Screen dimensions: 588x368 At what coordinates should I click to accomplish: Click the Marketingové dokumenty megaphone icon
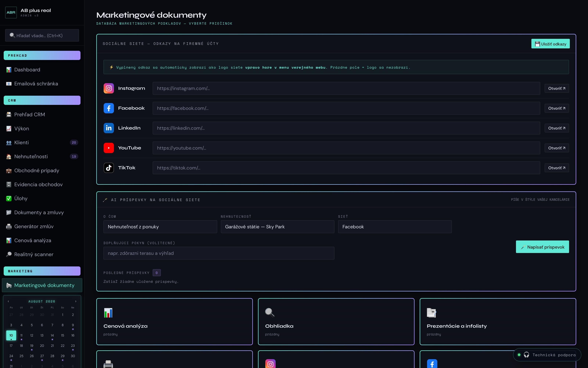(9, 285)
